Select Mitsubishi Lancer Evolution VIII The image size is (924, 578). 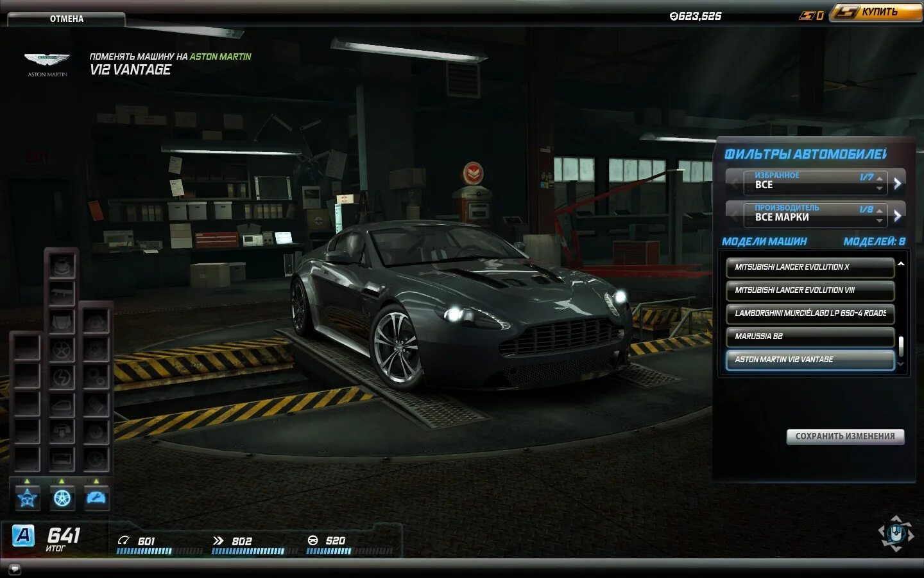(810, 290)
